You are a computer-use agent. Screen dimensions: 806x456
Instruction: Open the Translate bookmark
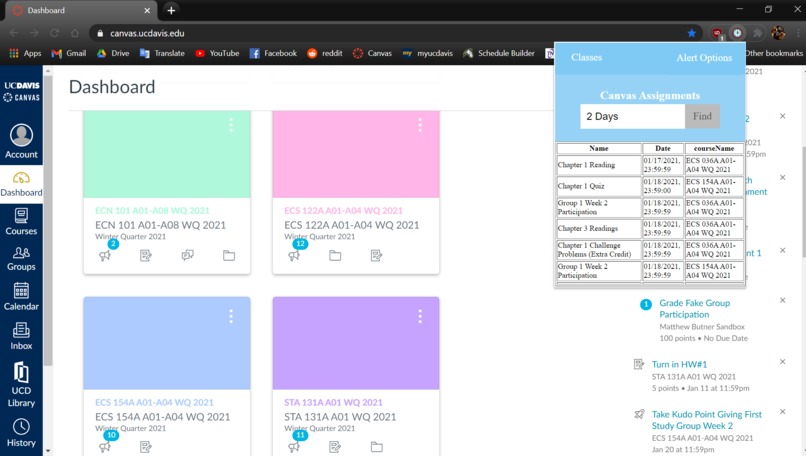[162, 53]
